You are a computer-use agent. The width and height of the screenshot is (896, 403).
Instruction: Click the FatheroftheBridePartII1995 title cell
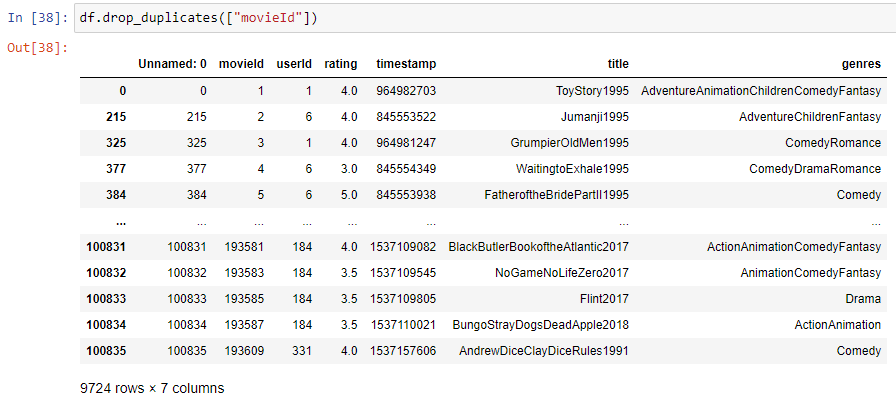557,195
